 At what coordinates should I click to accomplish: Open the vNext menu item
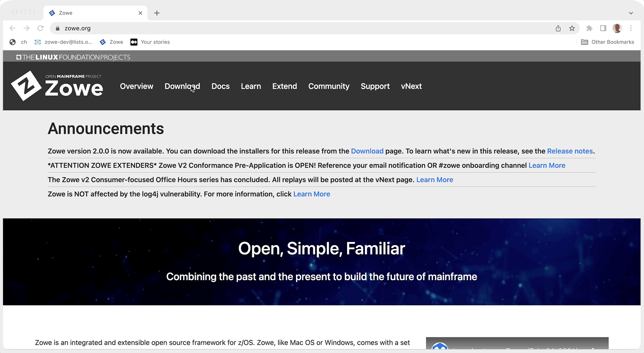coord(411,86)
